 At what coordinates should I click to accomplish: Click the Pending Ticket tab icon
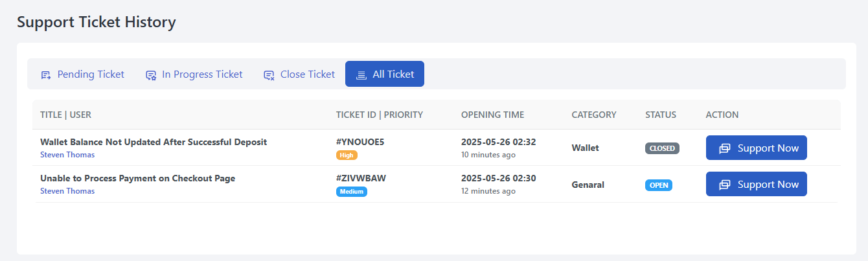coord(46,75)
